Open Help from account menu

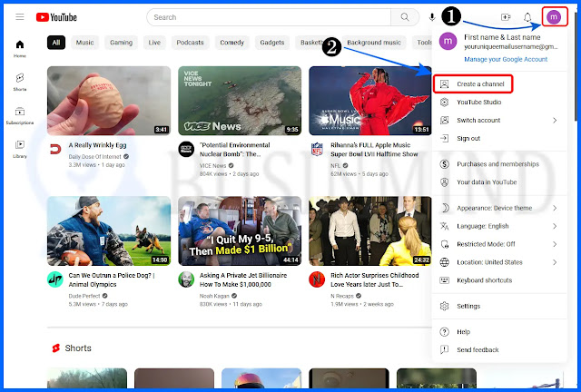pyautogui.click(x=499, y=332)
